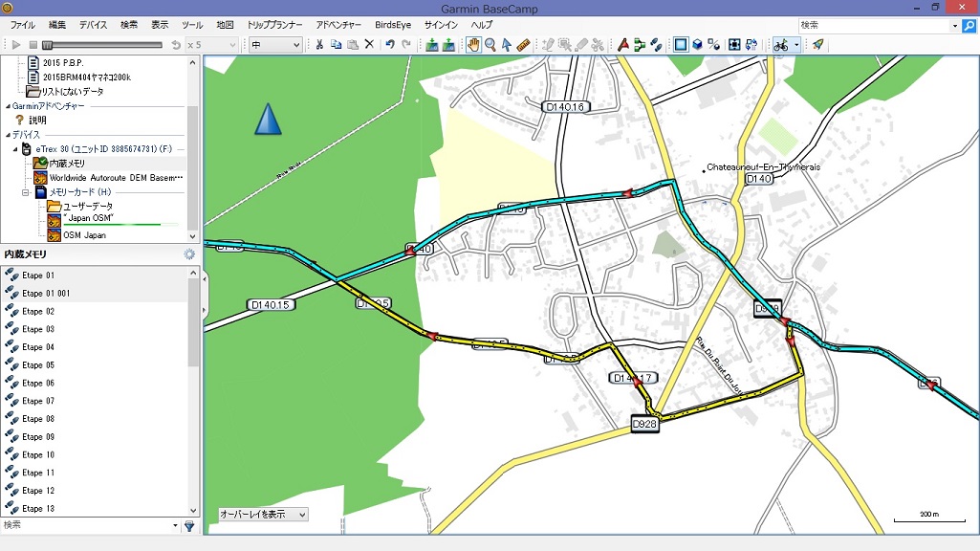Screen dimensions: 980x551
Task: Select the ruler measure tool
Action: (523, 44)
